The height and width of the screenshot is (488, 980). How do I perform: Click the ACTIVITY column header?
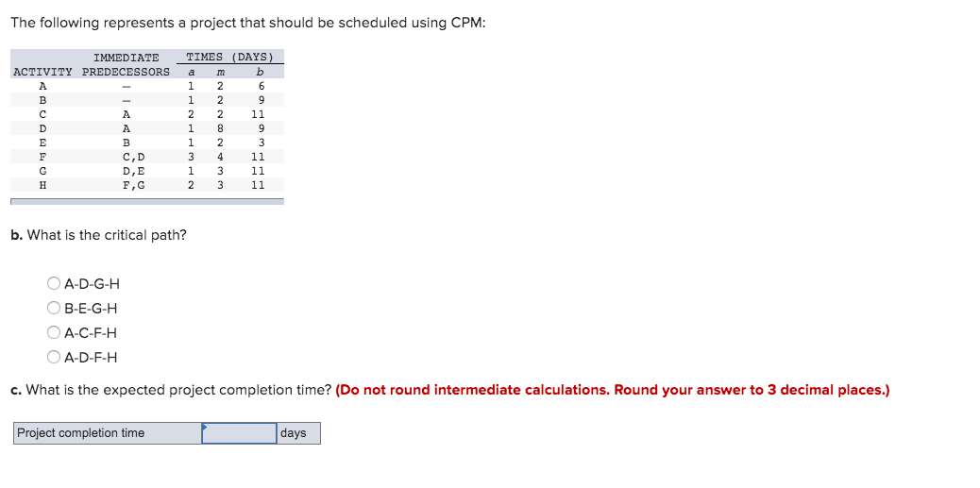43,71
